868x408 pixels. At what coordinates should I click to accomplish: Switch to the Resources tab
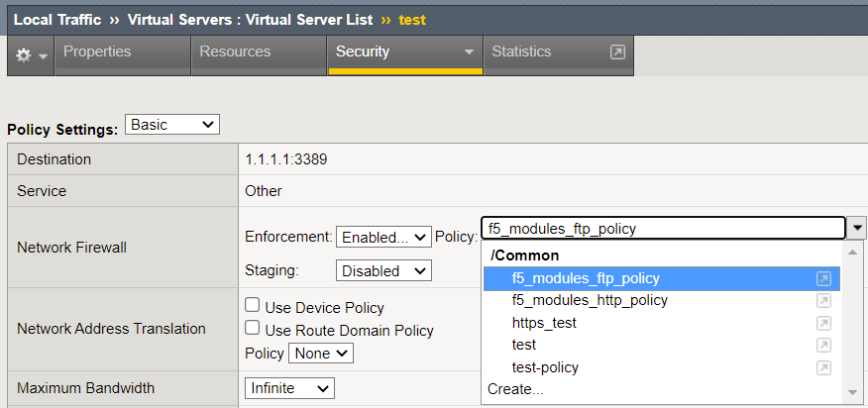coord(235,52)
